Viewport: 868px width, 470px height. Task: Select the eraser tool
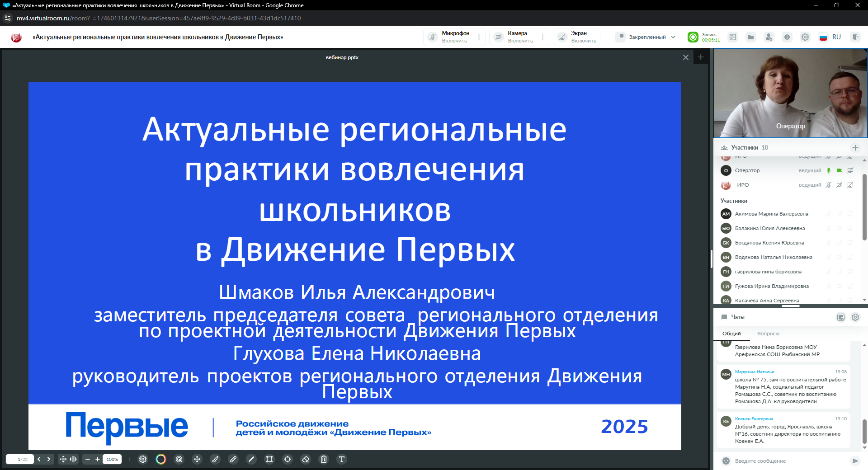(x=306, y=459)
